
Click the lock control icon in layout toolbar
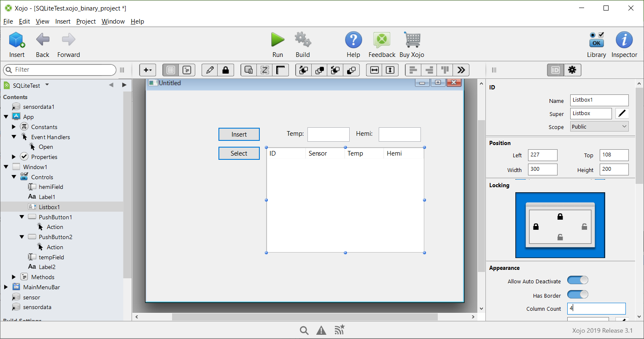point(225,70)
